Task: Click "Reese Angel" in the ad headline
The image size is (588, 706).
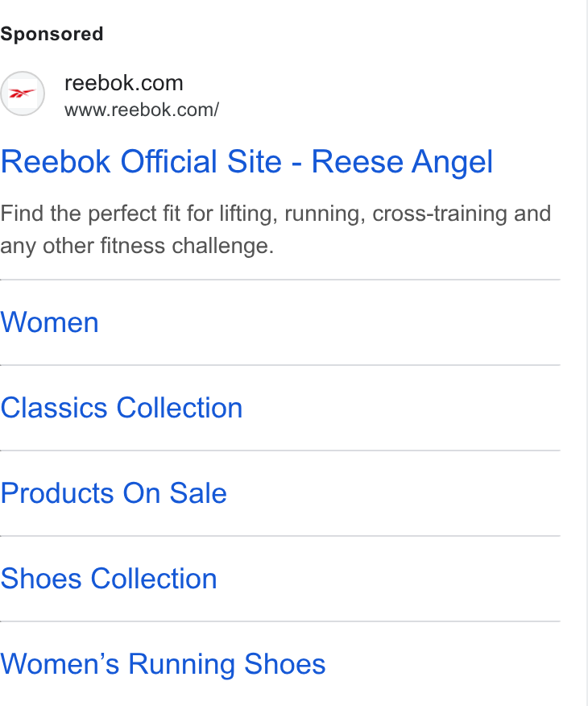Action: click(402, 162)
